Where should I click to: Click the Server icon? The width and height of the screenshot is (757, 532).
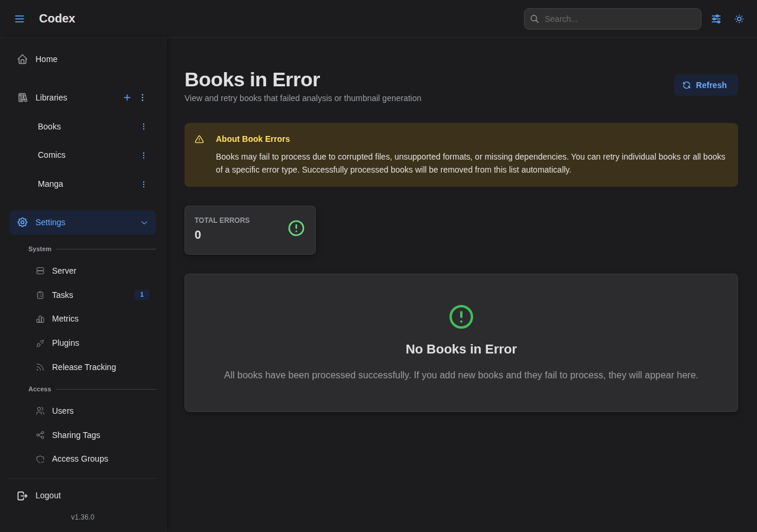tap(40, 271)
